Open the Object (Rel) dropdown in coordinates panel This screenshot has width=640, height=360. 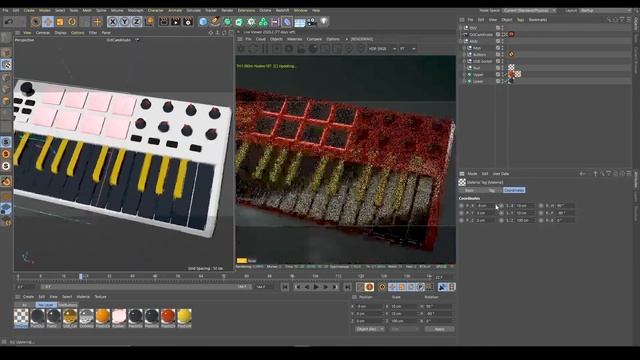pos(369,329)
